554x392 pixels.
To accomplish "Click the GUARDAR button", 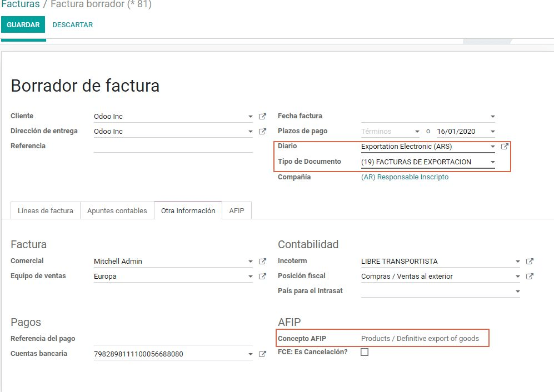I will (x=23, y=25).
